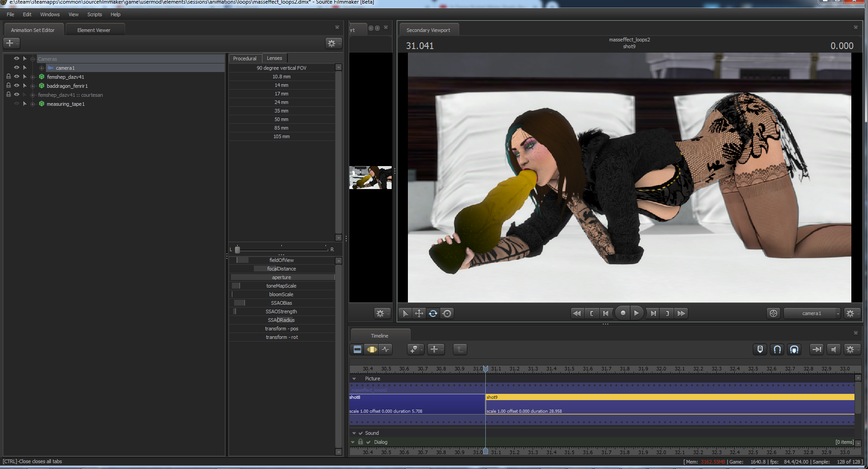Click the record button in viewport
The width and height of the screenshot is (868, 469).
(623, 313)
